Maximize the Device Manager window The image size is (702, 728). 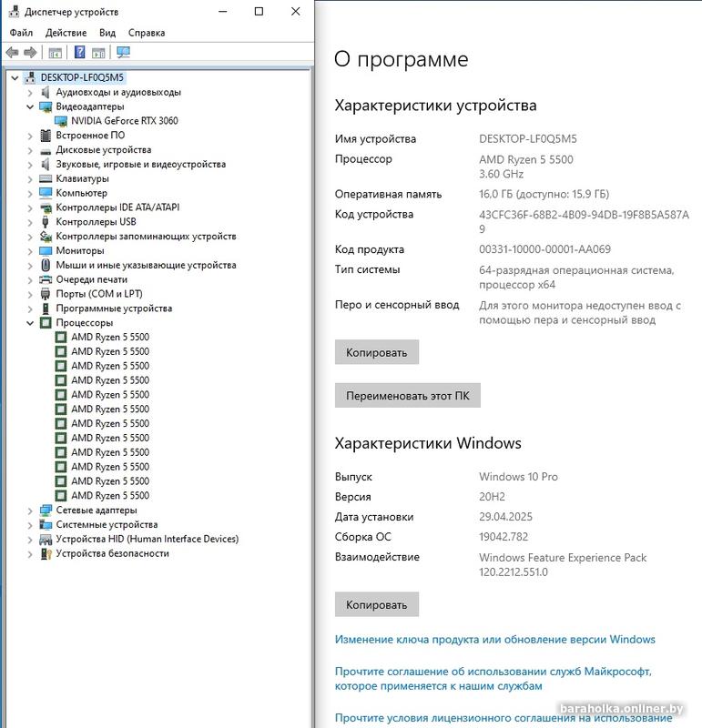(x=259, y=12)
